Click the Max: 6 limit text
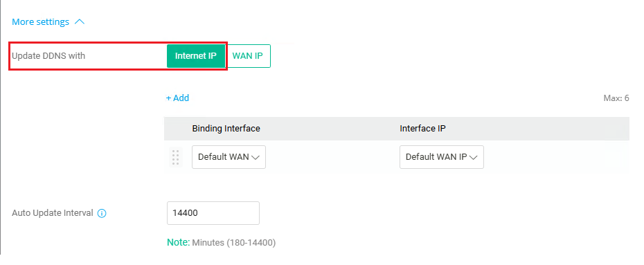Viewport: 644px width, 265px height. pyautogui.click(x=616, y=98)
